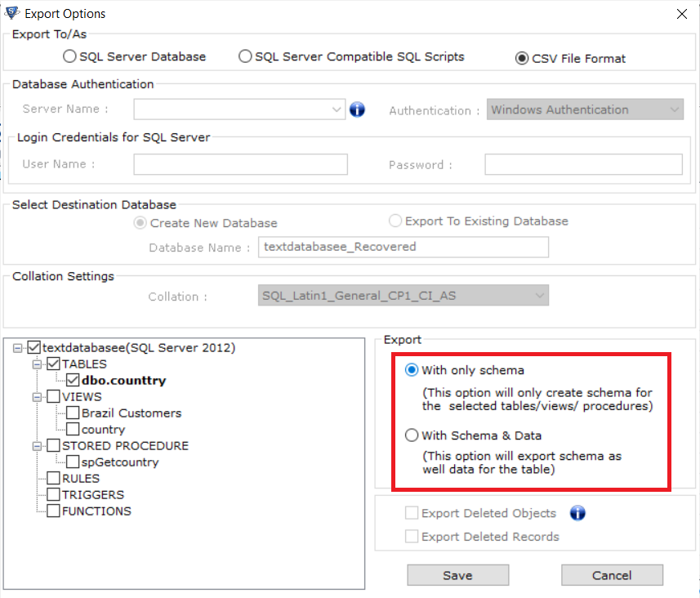Image resolution: width=700 pixels, height=598 pixels.
Task: Select the TRIGGERS item in tree
Action: (93, 495)
